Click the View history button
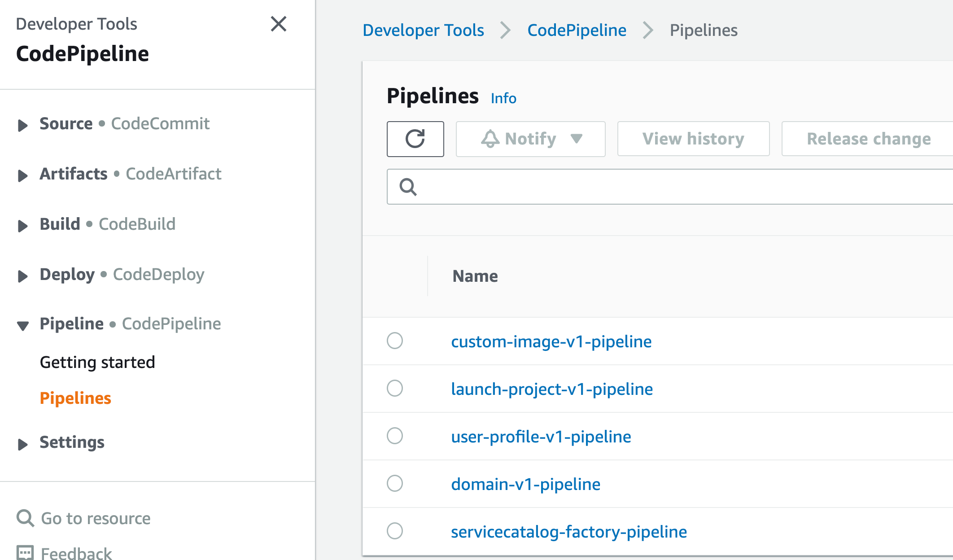Image resolution: width=953 pixels, height=560 pixels. [x=694, y=139]
